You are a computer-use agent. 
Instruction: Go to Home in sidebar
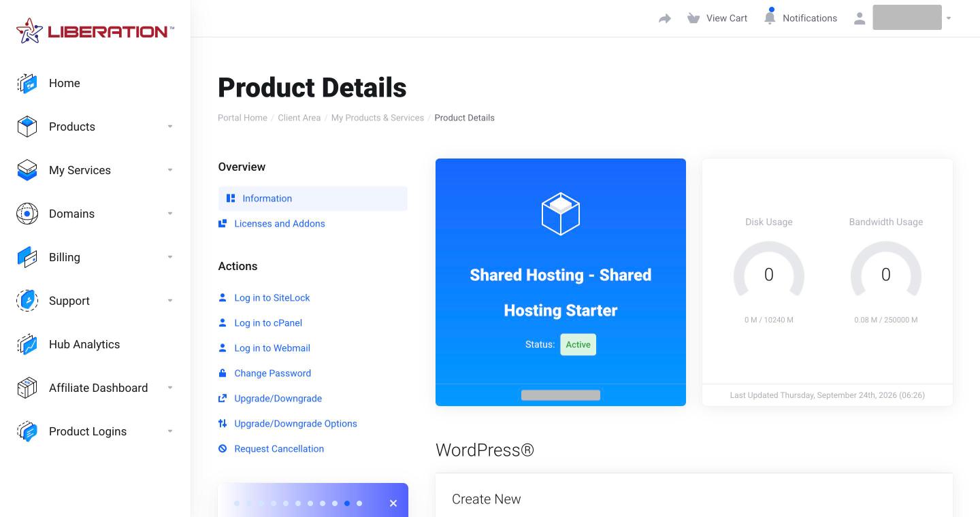tap(65, 83)
